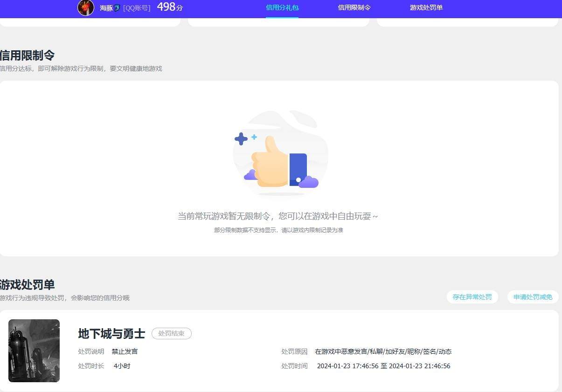Viewport: 562px width, 392px height.
Task: Click the 存在异常处罚 button
Action: click(x=472, y=297)
